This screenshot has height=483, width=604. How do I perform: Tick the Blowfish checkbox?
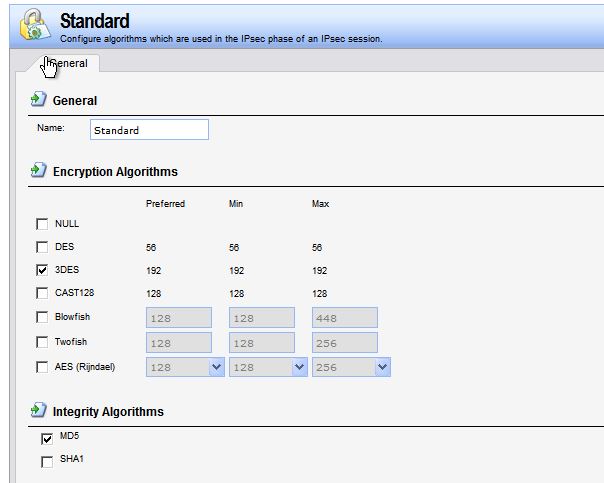tap(42, 317)
